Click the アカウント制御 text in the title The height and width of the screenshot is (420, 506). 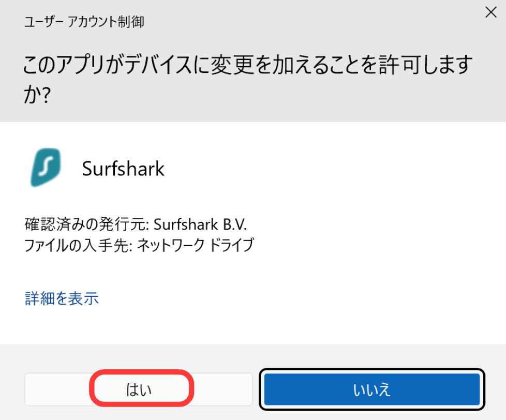[x=107, y=22]
